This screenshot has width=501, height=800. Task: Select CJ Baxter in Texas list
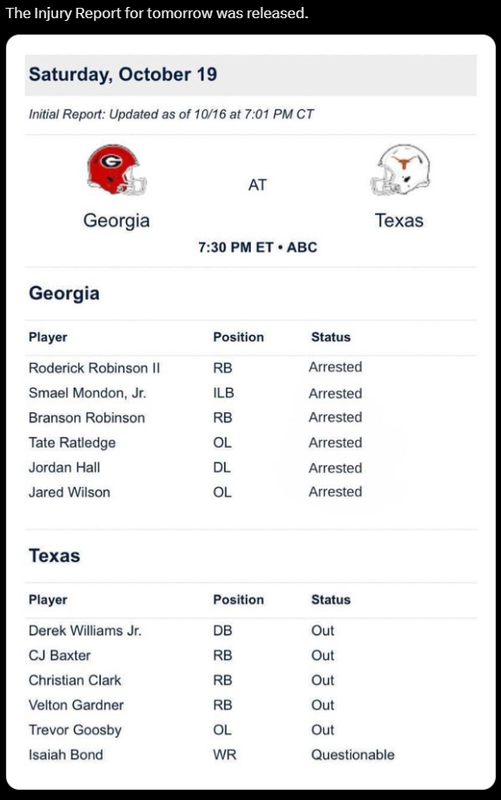point(60,655)
